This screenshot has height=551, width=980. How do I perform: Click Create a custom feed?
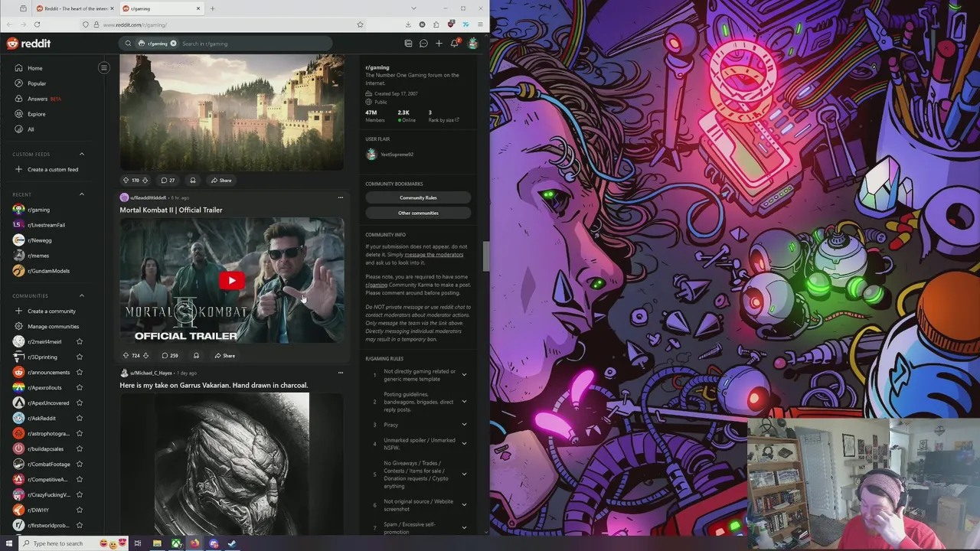click(52, 169)
